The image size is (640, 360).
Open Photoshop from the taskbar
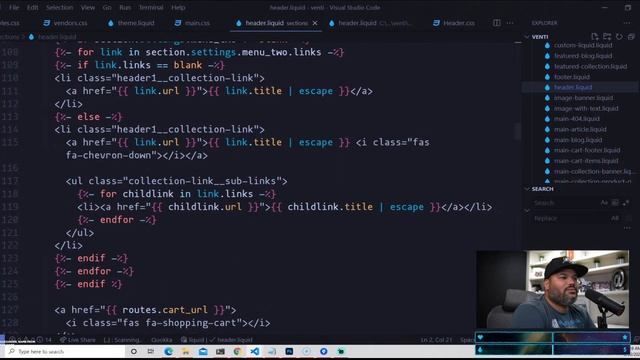click(x=289, y=351)
